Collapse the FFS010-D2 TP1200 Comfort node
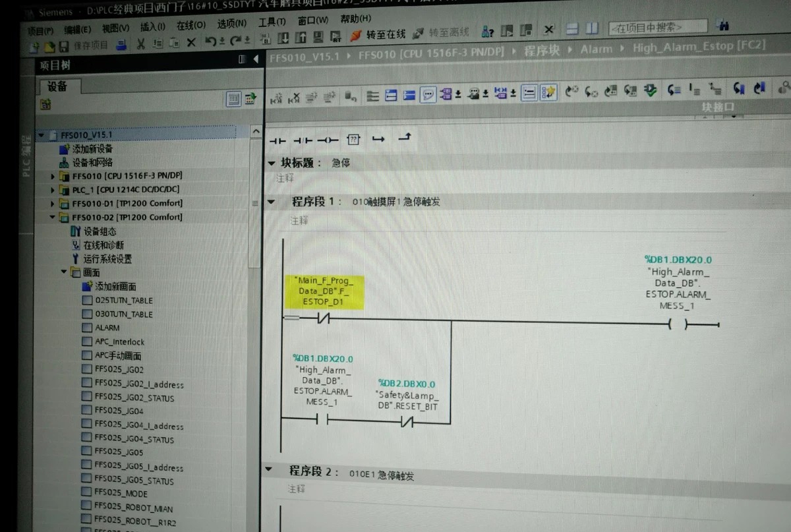The height and width of the screenshot is (532, 791). 53,218
